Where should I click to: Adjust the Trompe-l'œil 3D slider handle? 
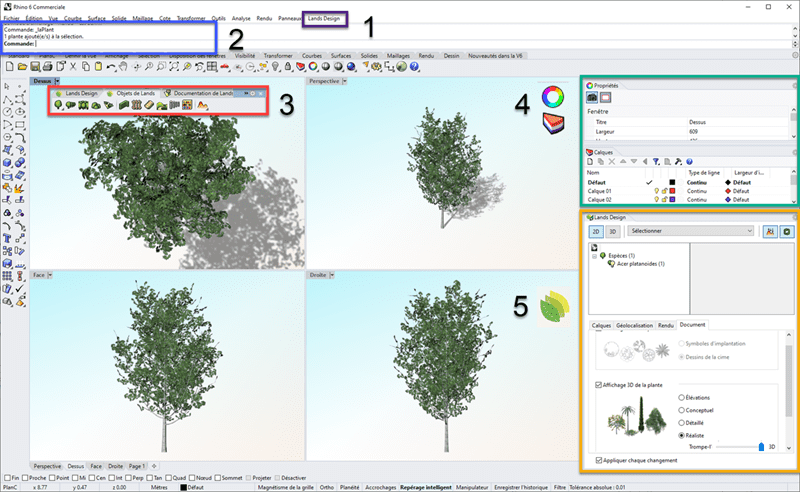coord(761,447)
